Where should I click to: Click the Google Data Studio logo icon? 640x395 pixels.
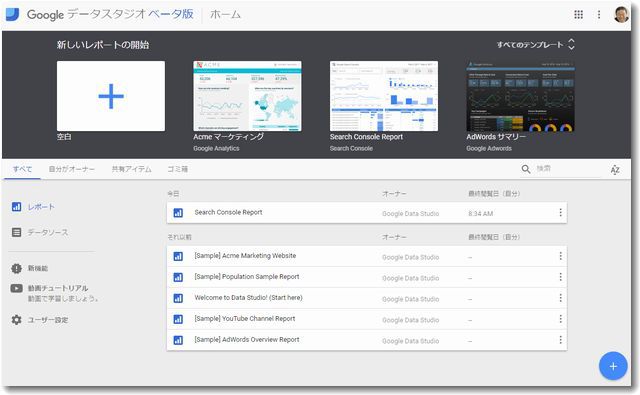[x=12, y=14]
